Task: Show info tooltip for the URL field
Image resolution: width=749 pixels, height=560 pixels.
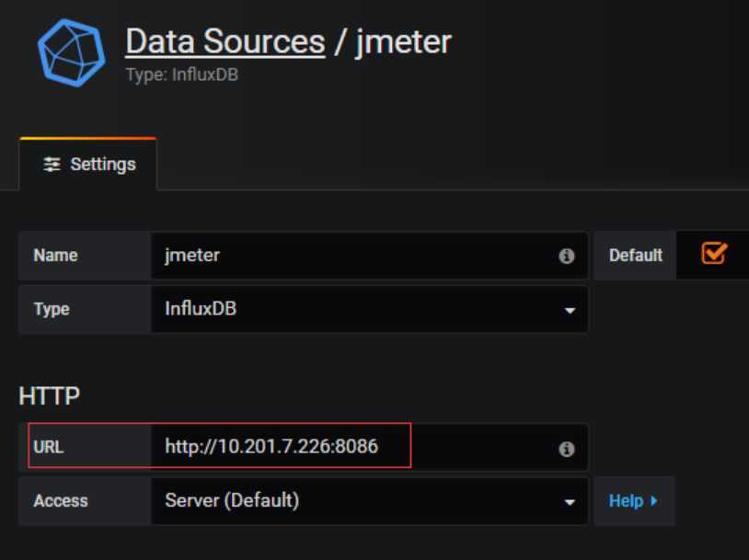Action: coord(566,449)
